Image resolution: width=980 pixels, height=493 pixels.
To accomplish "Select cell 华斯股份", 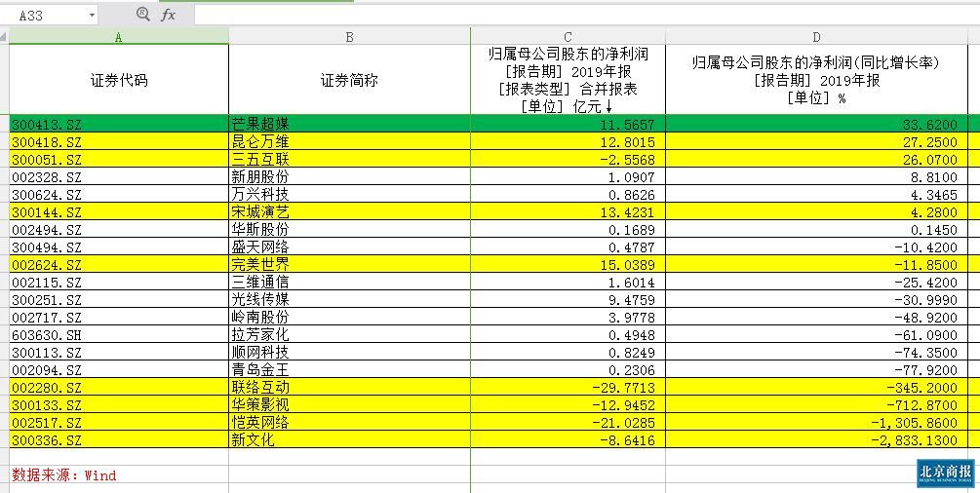I will 349,229.
